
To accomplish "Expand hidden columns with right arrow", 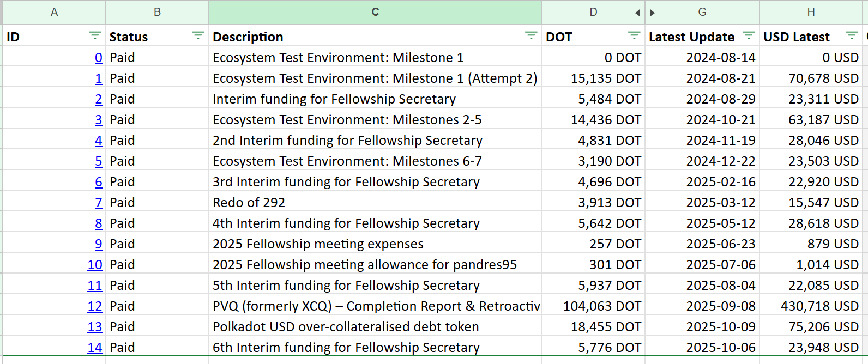I will coord(653,13).
